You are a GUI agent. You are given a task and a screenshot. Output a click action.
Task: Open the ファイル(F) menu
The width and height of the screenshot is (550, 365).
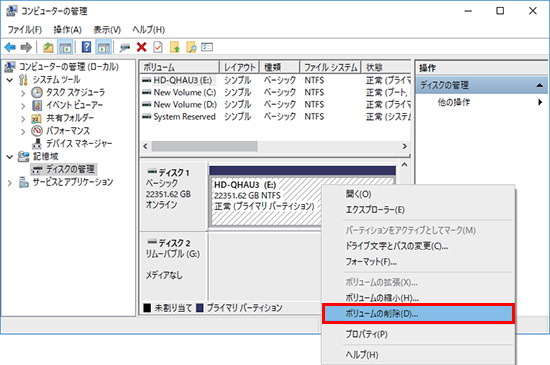click(x=25, y=30)
